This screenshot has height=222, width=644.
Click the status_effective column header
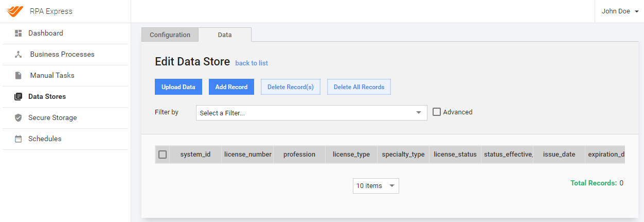(507, 154)
